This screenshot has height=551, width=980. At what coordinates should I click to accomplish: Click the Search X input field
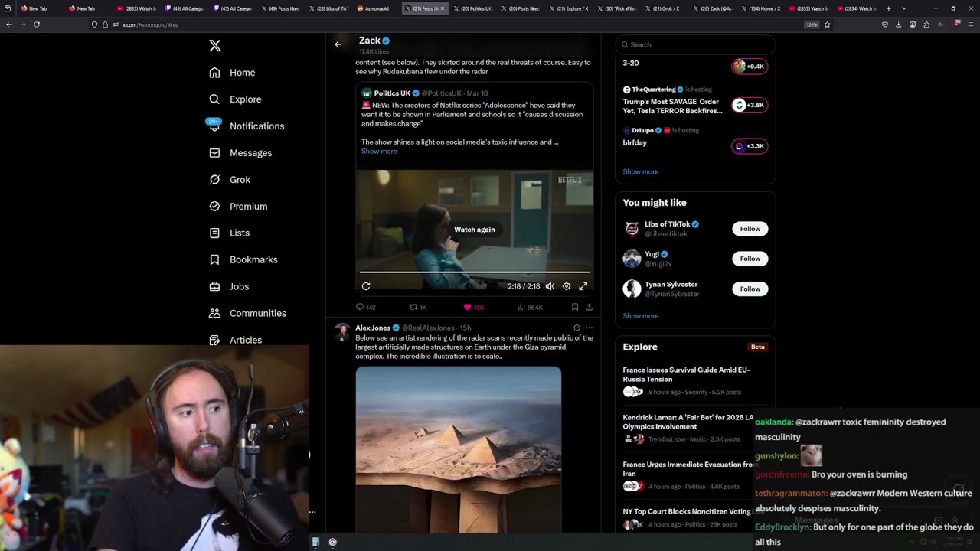(x=695, y=44)
